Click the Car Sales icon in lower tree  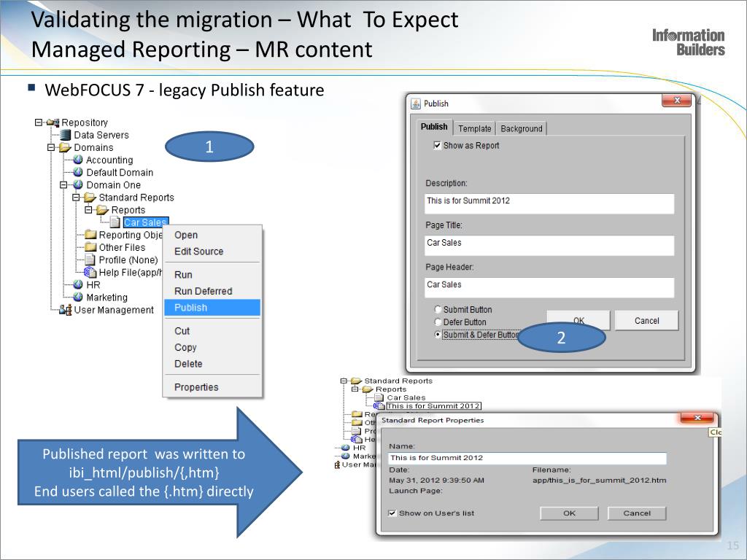pos(379,397)
